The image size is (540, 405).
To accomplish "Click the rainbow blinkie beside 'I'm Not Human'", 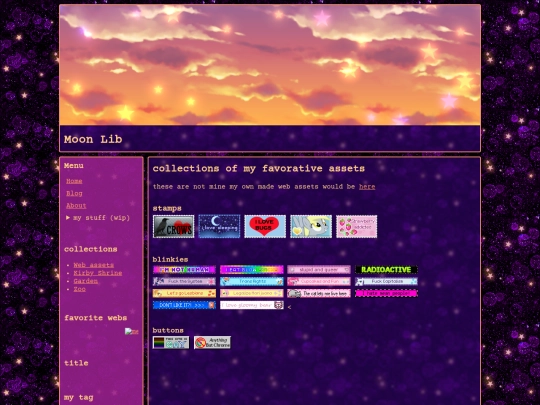I will coord(252,270).
